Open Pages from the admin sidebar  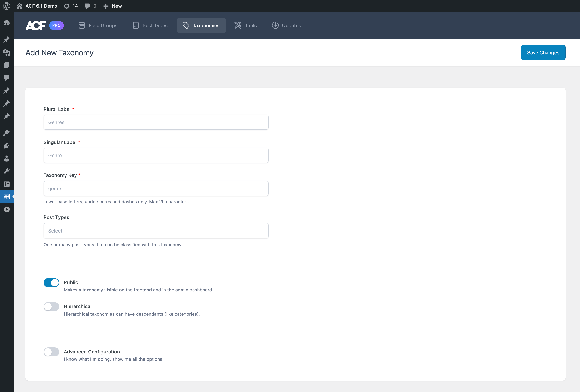pos(6,65)
